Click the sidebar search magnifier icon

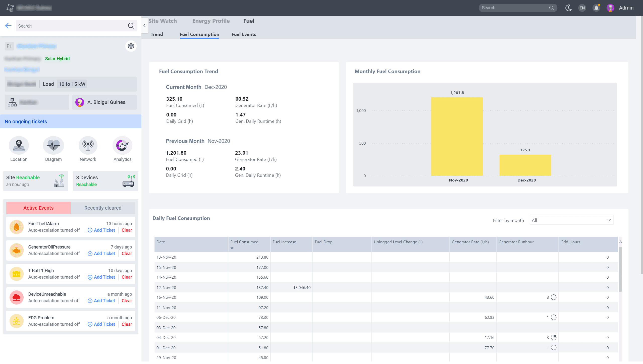(x=131, y=26)
